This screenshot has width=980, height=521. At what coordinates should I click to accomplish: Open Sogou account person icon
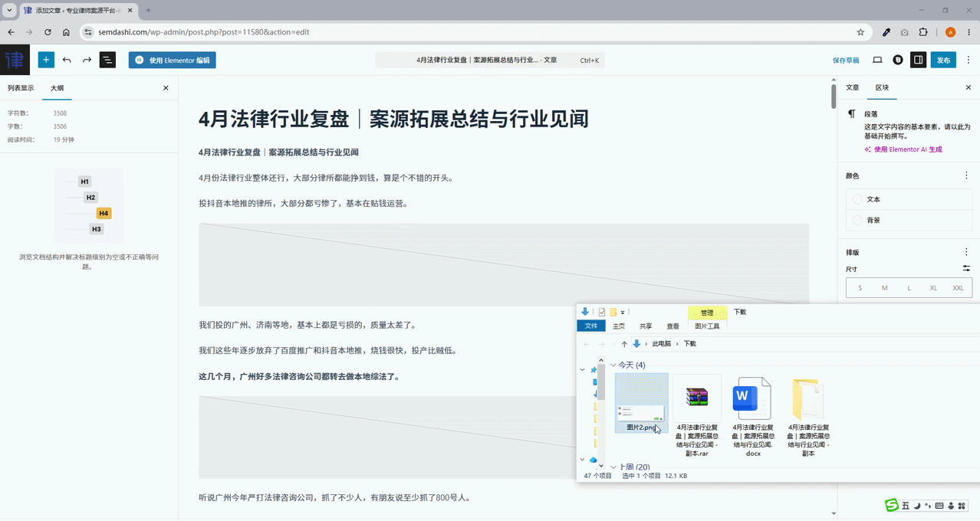point(951,506)
